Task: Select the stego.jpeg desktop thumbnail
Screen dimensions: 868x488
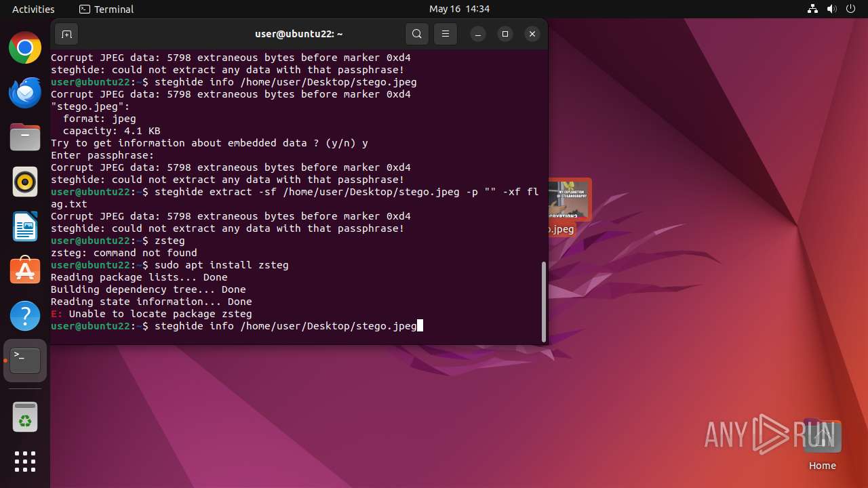Action: (x=569, y=199)
